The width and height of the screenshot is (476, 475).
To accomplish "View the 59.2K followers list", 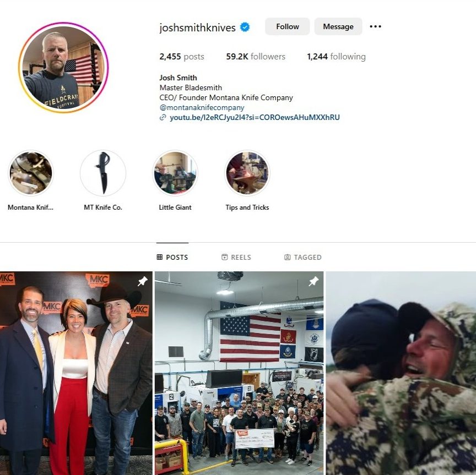I will click(x=256, y=57).
